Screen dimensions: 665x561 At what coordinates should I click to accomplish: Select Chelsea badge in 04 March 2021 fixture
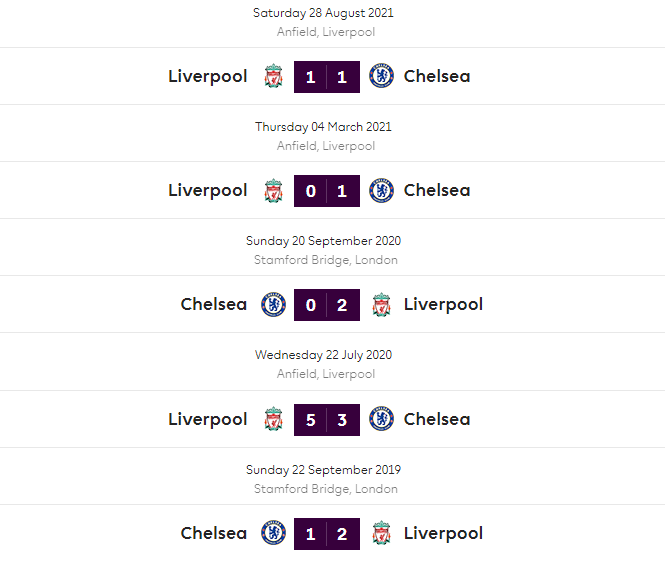381,190
